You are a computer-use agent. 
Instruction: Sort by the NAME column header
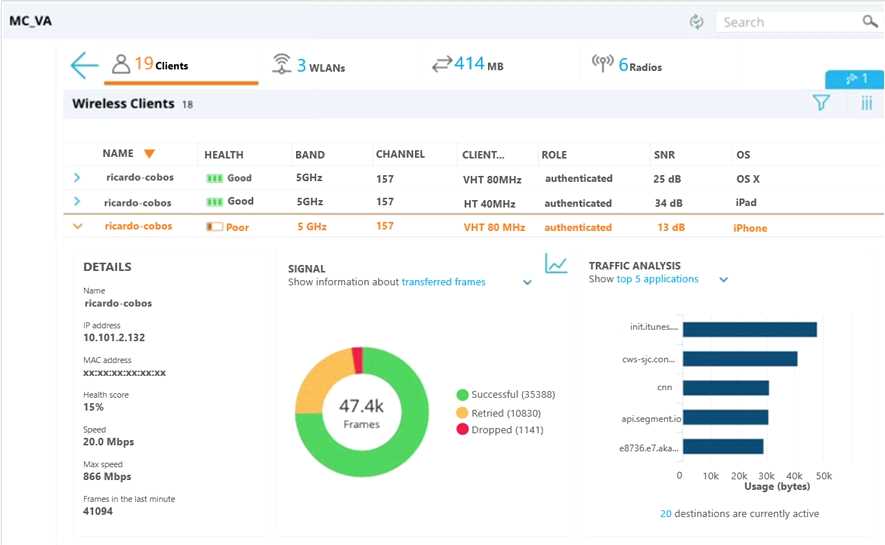click(118, 154)
